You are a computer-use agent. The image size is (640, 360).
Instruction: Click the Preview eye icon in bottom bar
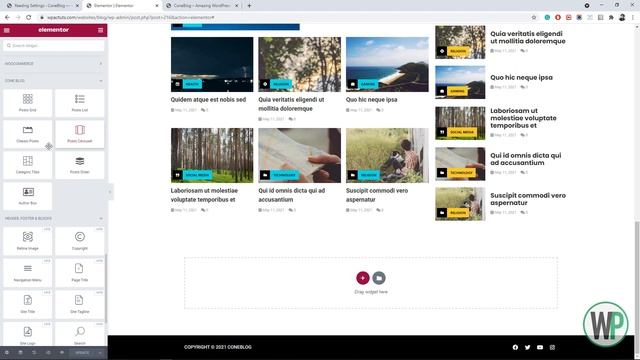(x=62, y=353)
